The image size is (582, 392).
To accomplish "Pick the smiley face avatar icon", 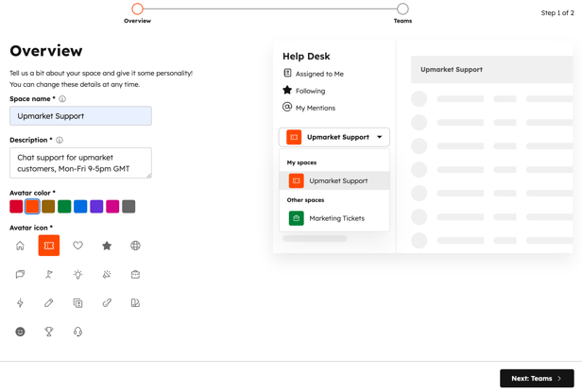I will pos(20,332).
